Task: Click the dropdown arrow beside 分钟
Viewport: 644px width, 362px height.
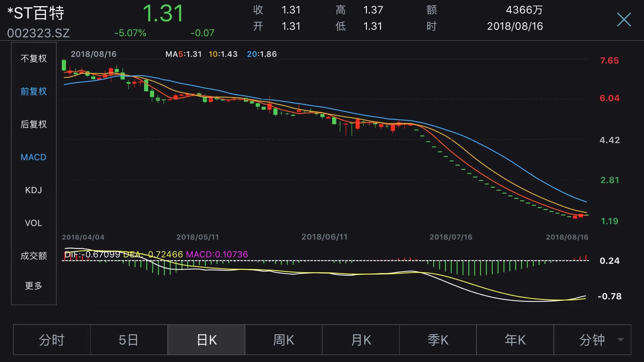Action: 621,340
